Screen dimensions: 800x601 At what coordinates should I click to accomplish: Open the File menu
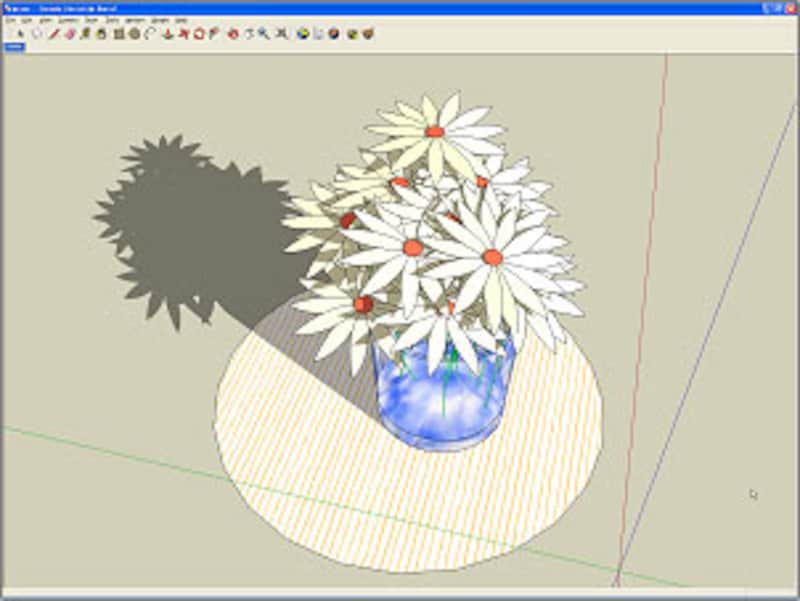pos(9,20)
